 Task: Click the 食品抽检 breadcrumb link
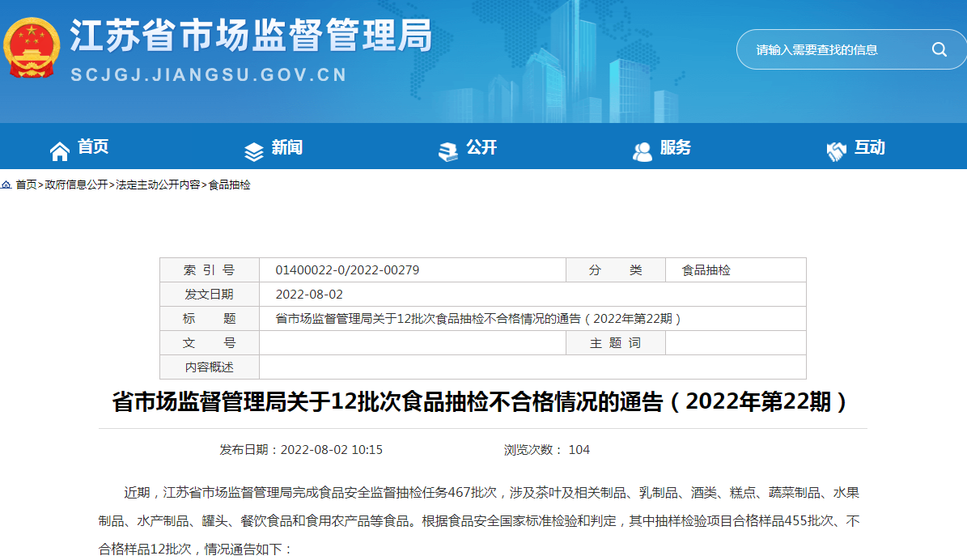click(230, 185)
